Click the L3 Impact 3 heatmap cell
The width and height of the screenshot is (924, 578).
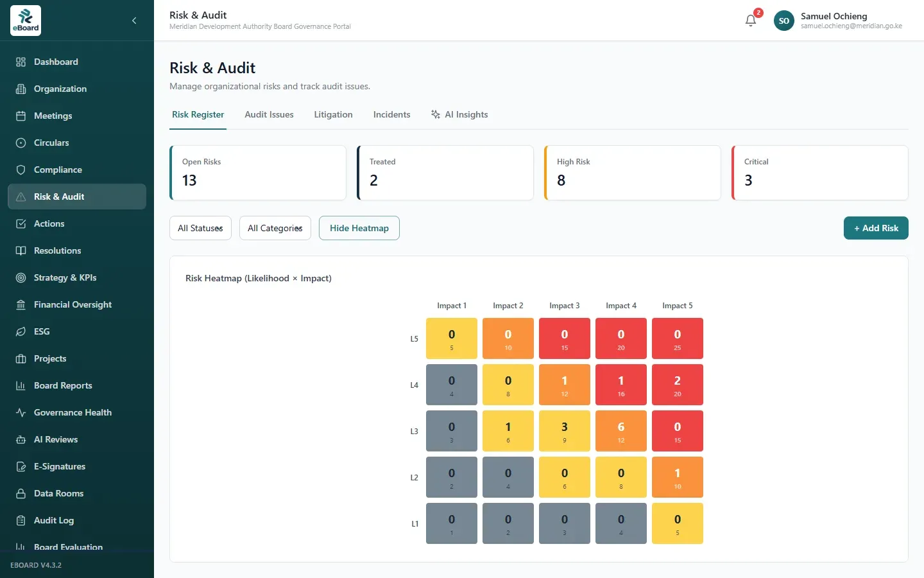click(x=565, y=431)
